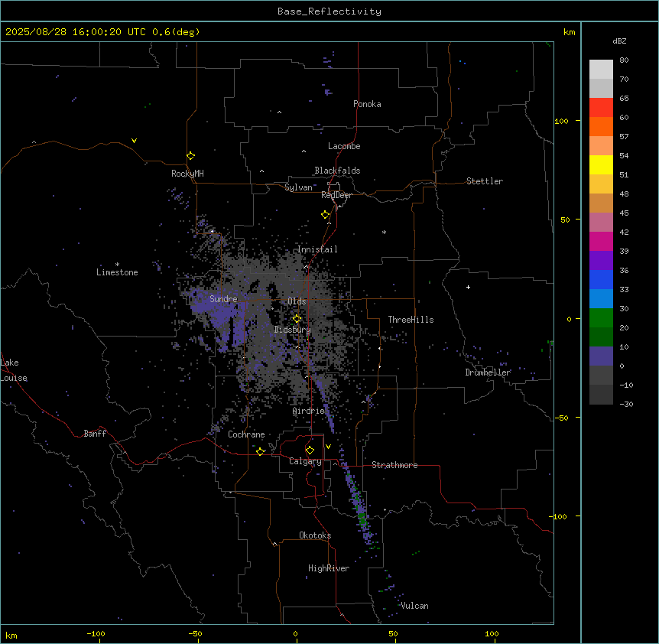
Task: Click the Banff label
Action: [x=95, y=434]
